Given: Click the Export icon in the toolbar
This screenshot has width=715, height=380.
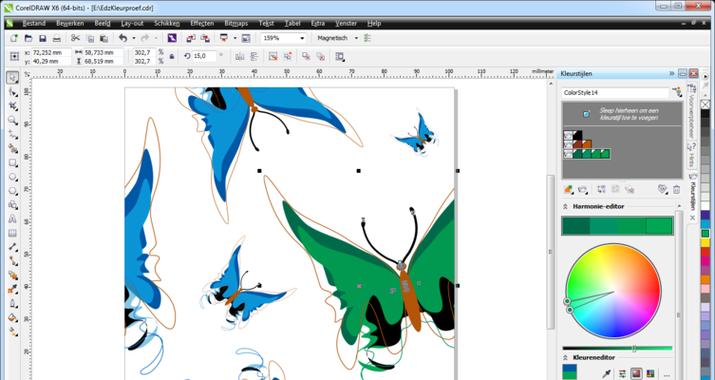Looking at the screenshot, I should (205, 38).
